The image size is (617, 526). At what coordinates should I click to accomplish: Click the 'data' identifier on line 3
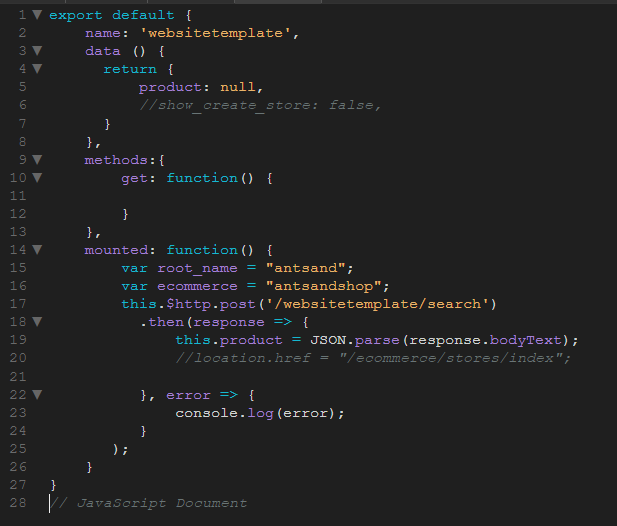103,51
